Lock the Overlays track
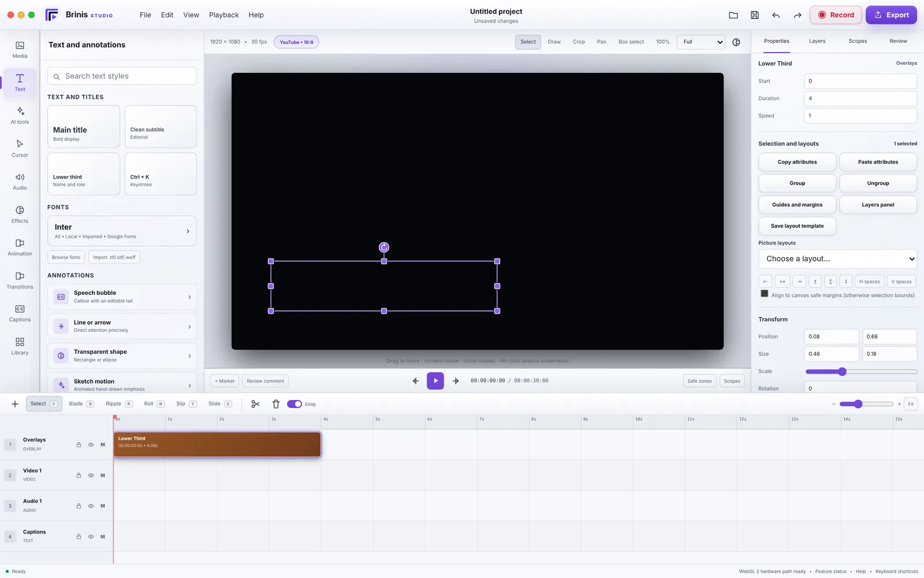This screenshot has width=924, height=578. coord(79,444)
